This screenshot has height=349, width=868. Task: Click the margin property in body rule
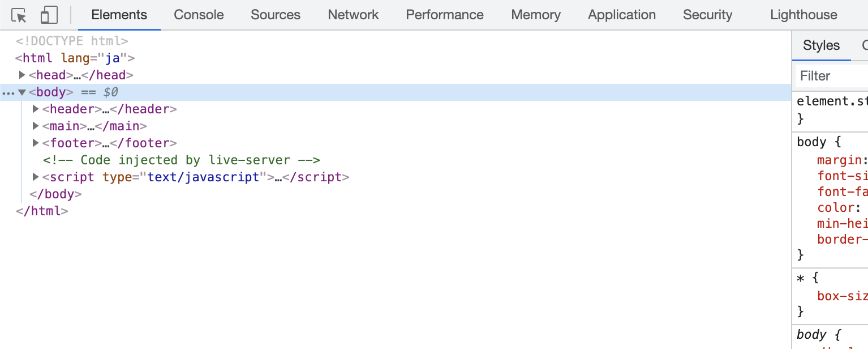pos(840,160)
